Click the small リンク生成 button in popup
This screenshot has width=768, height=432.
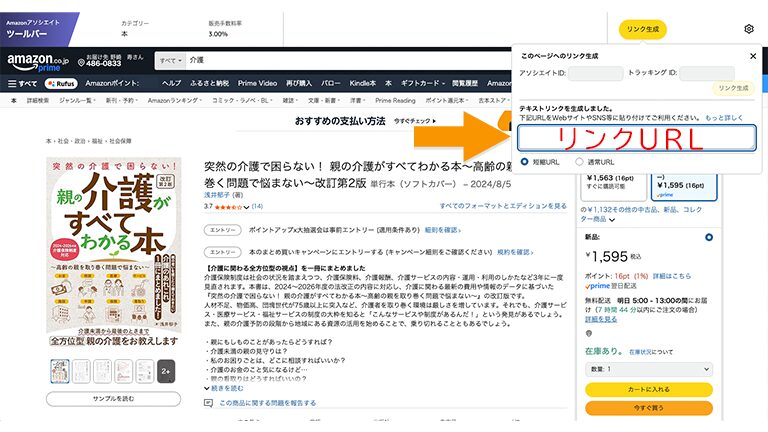pyautogui.click(x=733, y=88)
